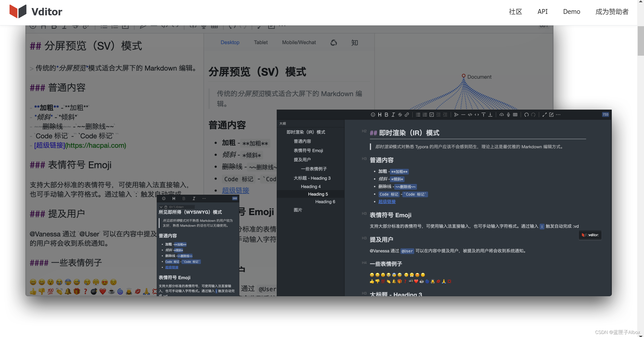Insert a hyperlink via the link icon
The height and width of the screenshot is (337, 644).
407,115
